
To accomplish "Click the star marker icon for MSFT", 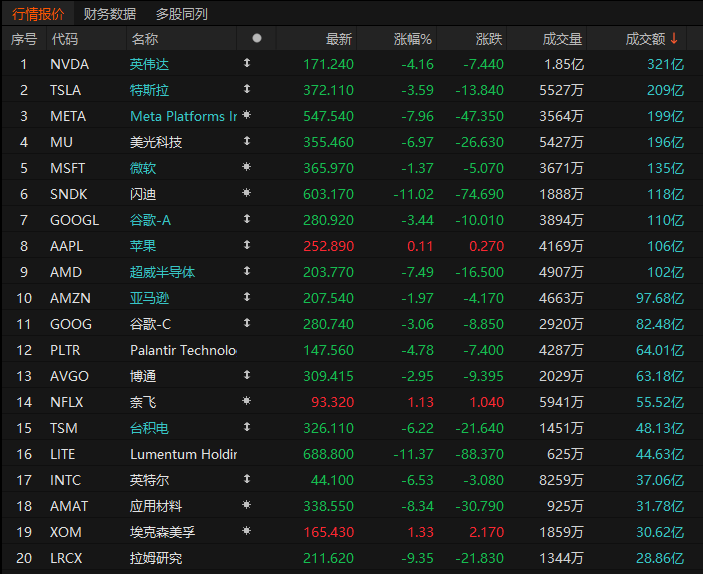I will click(247, 167).
